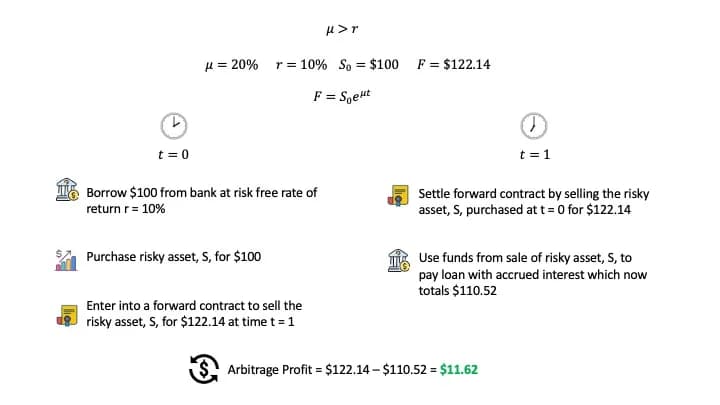Click the certificate icon beside Settle forward contract
Image resolution: width=720 pixels, height=405 pixels.
click(398, 196)
